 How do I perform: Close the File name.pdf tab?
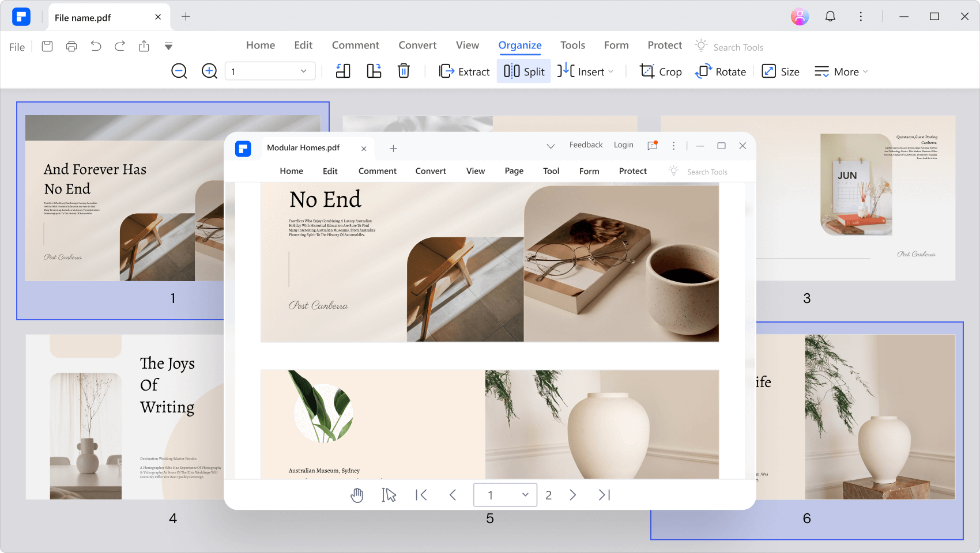click(x=158, y=17)
